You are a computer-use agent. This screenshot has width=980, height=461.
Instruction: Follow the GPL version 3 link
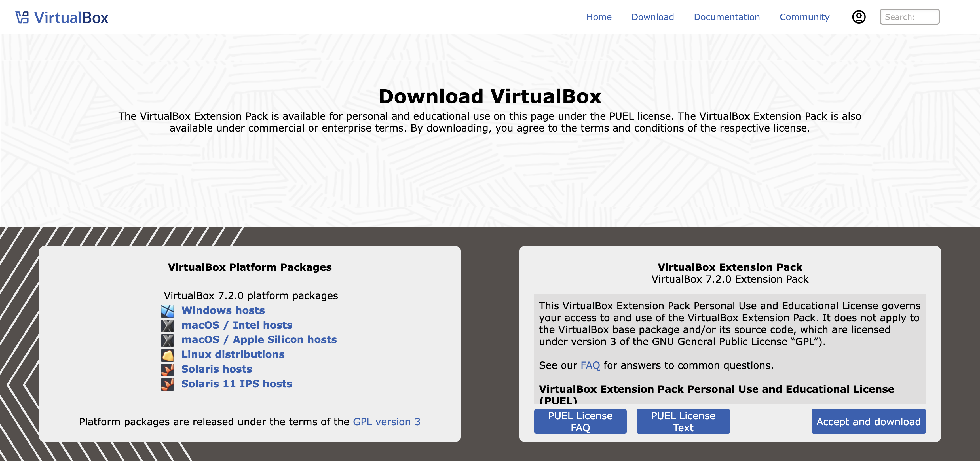point(386,422)
